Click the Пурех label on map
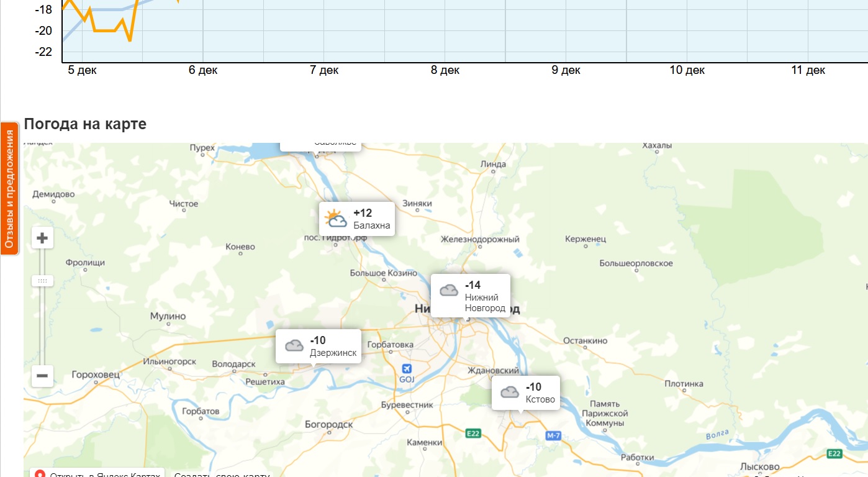Image resolution: width=868 pixels, height=477 pixels. 202,148
